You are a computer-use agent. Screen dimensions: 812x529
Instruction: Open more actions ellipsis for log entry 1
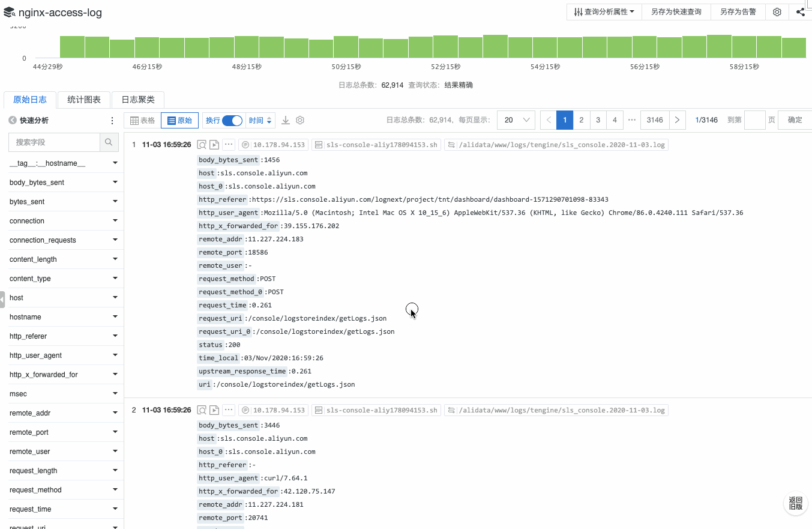click(x=229, y=145)
